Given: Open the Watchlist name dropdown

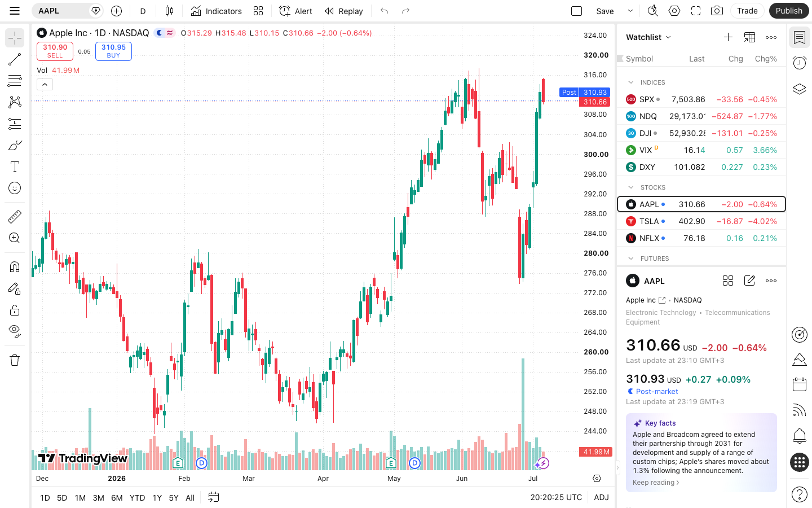Looking at the screenshot, I should (648, 37).
